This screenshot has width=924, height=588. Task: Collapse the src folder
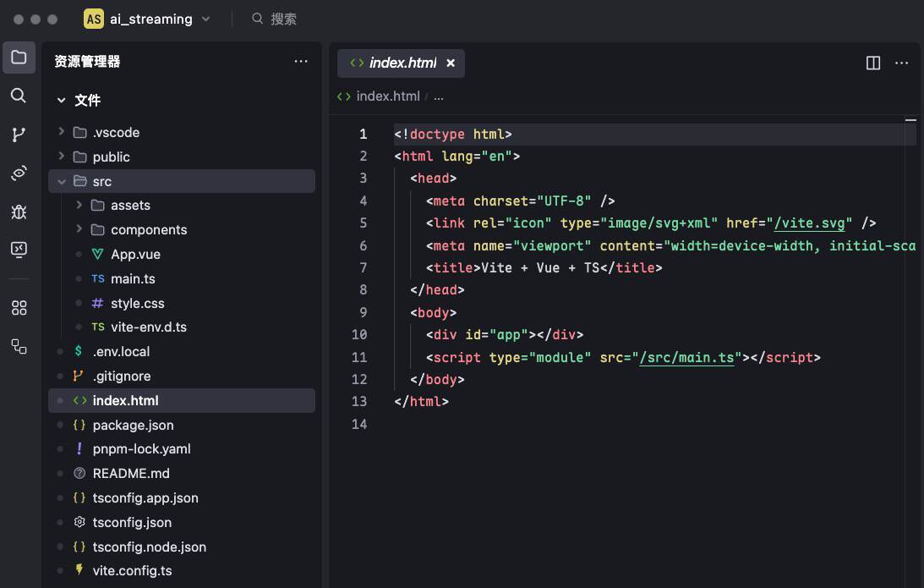(x=61, y=181)
